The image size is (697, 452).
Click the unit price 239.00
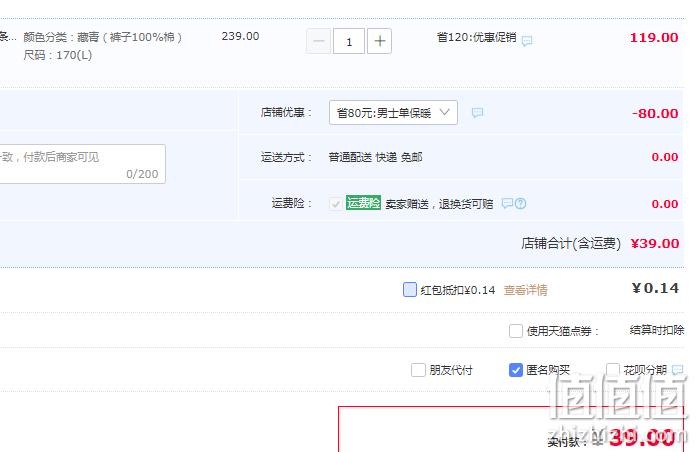click(240, 36)
